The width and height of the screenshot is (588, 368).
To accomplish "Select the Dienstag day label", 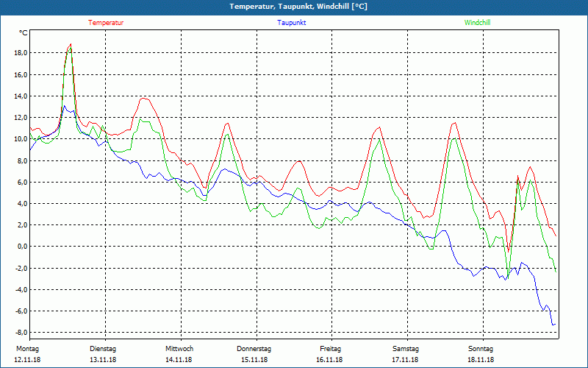I will coord(103,348).
